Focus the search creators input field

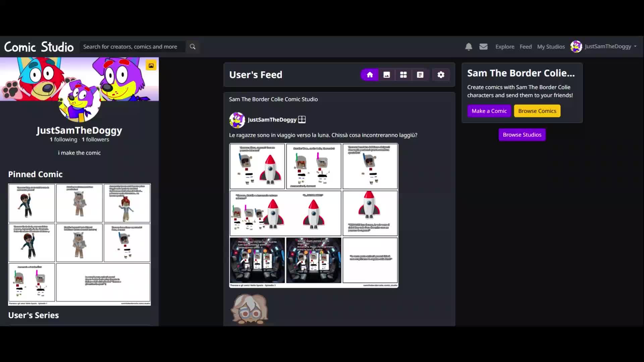click(132, 47)
